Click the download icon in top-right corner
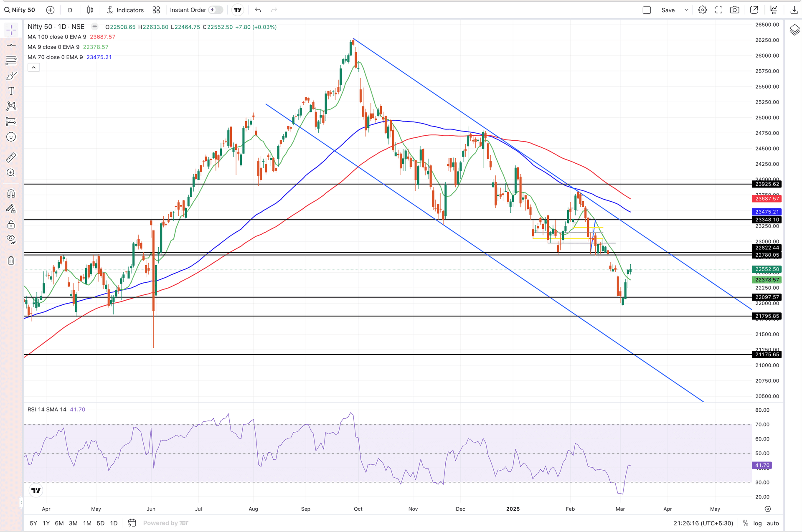The image size is (802, 532). pos(794,10)
